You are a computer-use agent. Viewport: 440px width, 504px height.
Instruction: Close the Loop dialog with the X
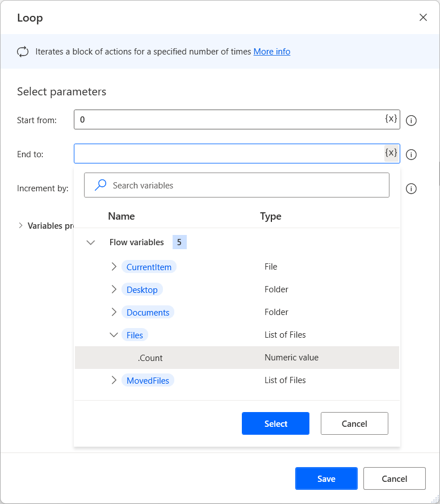(x=423, y=17)
